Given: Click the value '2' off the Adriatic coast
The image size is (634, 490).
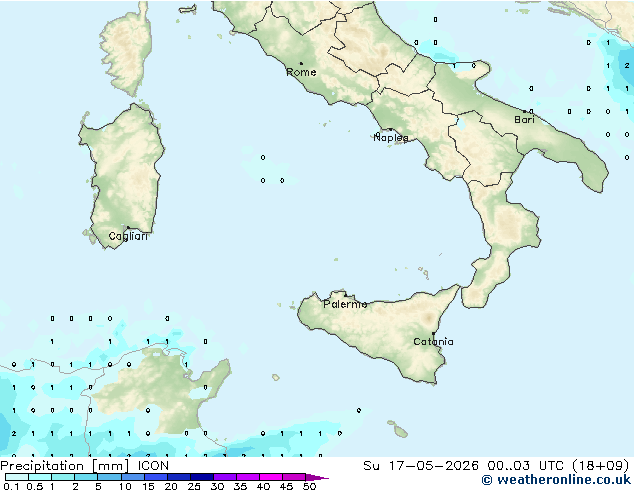Looking at the screenshot, I should click(627, 65).
